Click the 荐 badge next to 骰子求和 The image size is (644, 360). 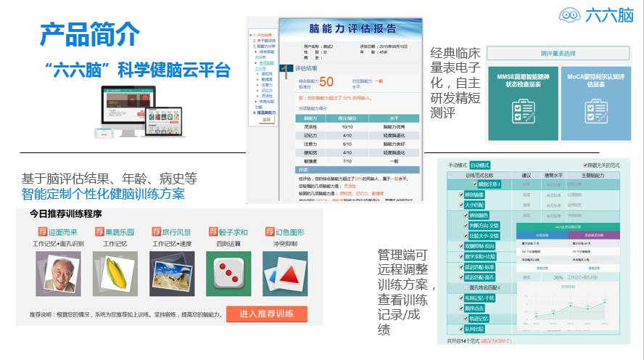click(212, 232)
